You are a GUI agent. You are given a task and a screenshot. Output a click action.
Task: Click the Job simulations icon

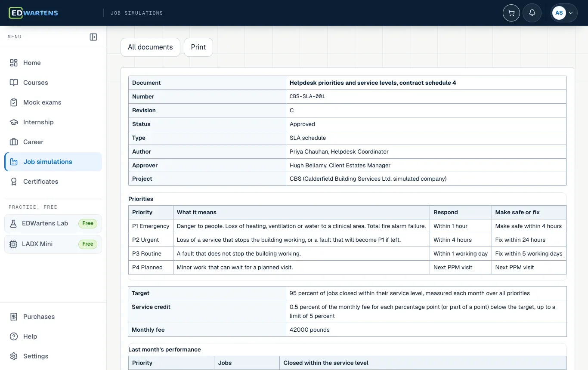point(14,162)
